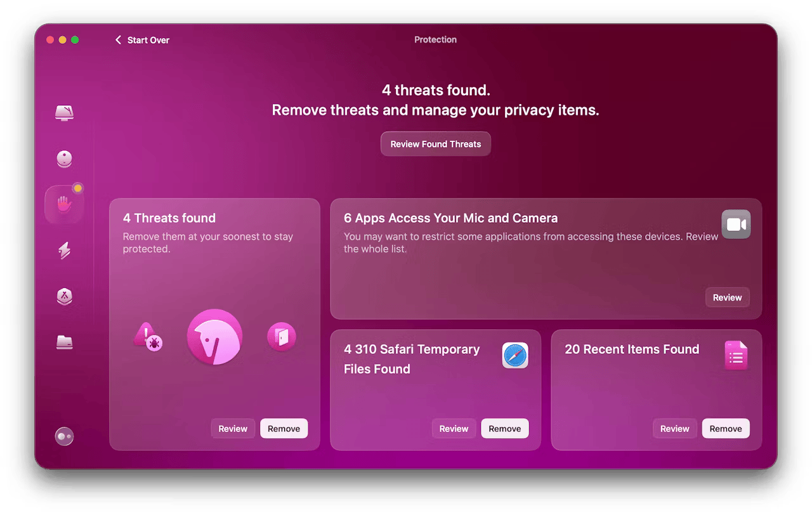Screen dimensions: 812x515
Task: Click the Safari compass icon
Action: [515, 355]
